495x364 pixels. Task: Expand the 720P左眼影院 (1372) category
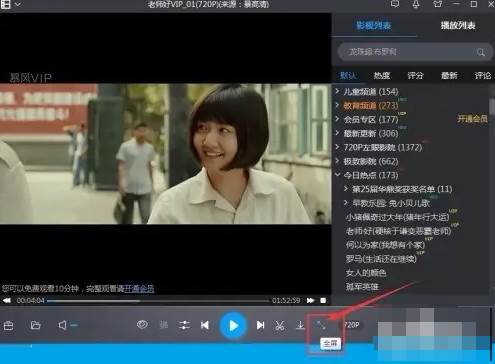point(337,147)
